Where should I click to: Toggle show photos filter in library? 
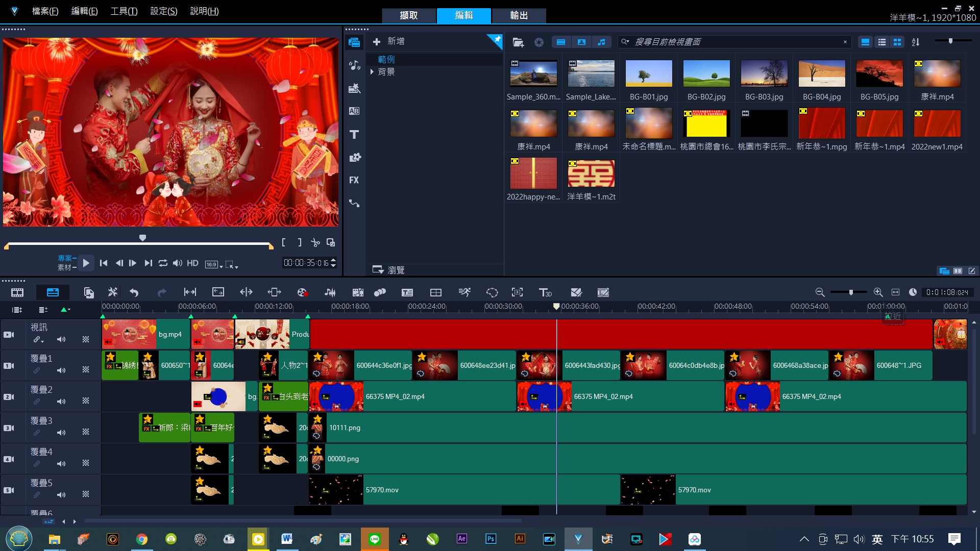tap(581, 42)
